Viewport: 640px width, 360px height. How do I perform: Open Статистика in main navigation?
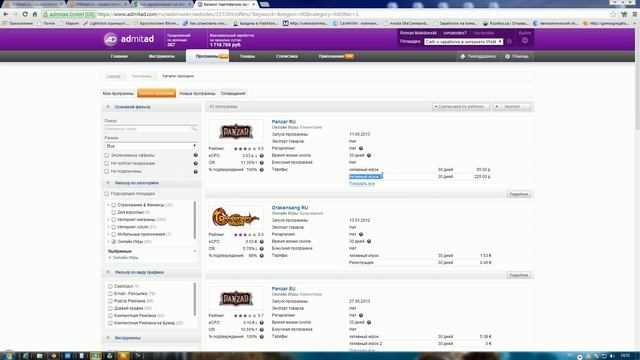[287, 56]
